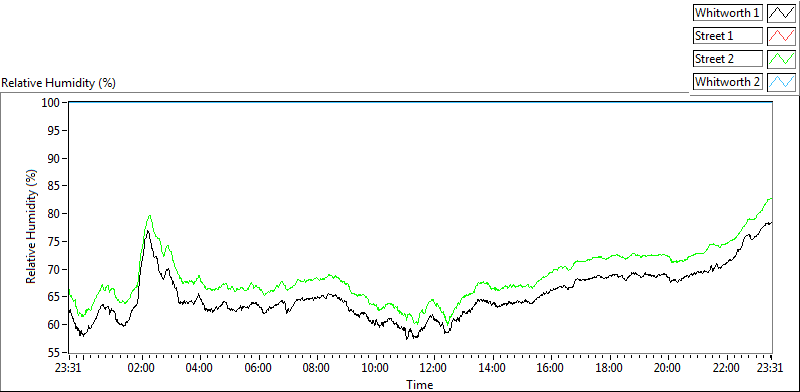The width and height of the screenshot is (800, 392).
Task: Click the 02:00 time tick label
Action: point(142,367)
